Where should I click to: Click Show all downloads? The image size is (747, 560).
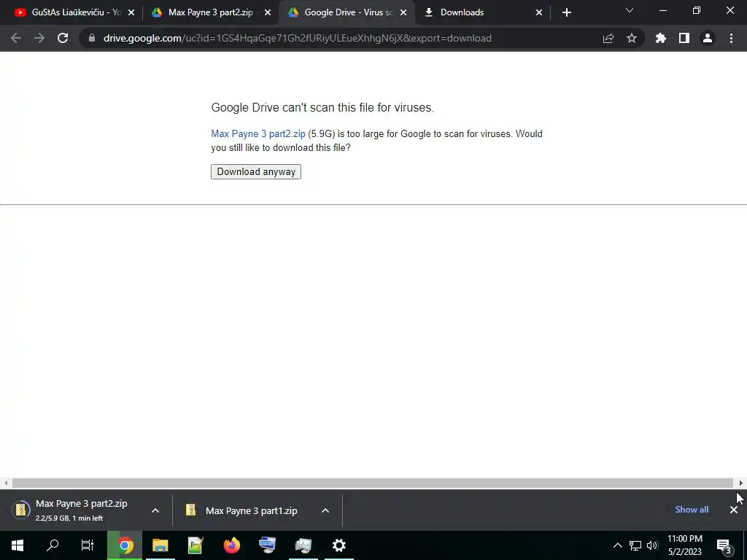[692, 510]
